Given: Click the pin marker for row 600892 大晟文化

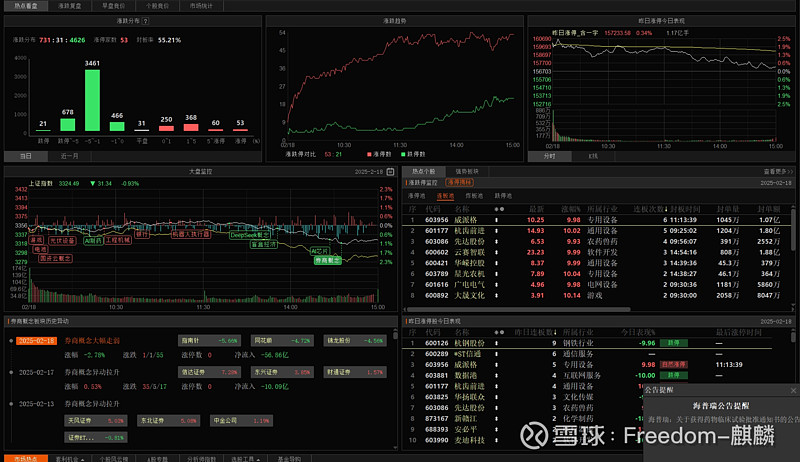Looking at the screenshot, I should tap(496, 295).
